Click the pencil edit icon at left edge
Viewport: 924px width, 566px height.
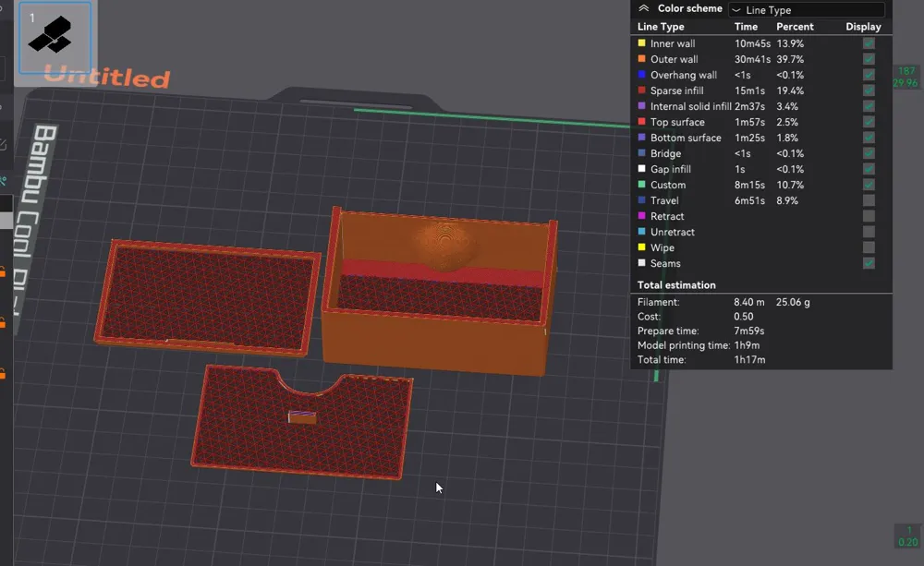point(3,144)
